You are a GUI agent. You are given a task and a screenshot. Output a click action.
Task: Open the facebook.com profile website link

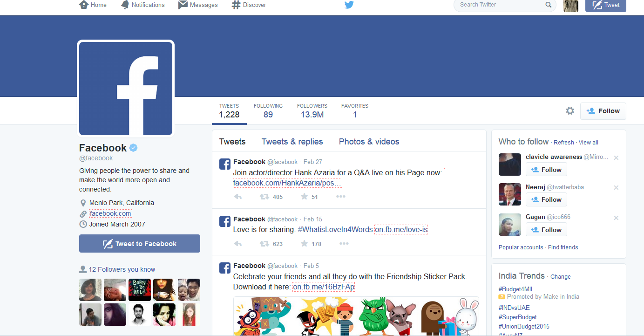[110, 213]
